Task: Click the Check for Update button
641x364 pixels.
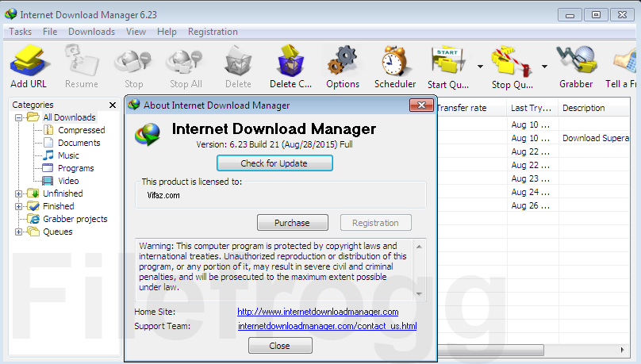Action: pyautogui.click(x=274, y=163)
